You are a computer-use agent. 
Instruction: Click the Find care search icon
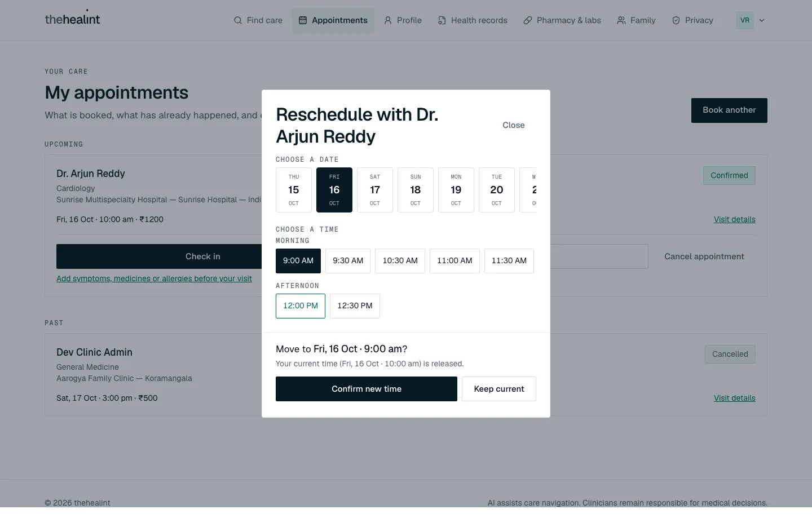[238, 20]
